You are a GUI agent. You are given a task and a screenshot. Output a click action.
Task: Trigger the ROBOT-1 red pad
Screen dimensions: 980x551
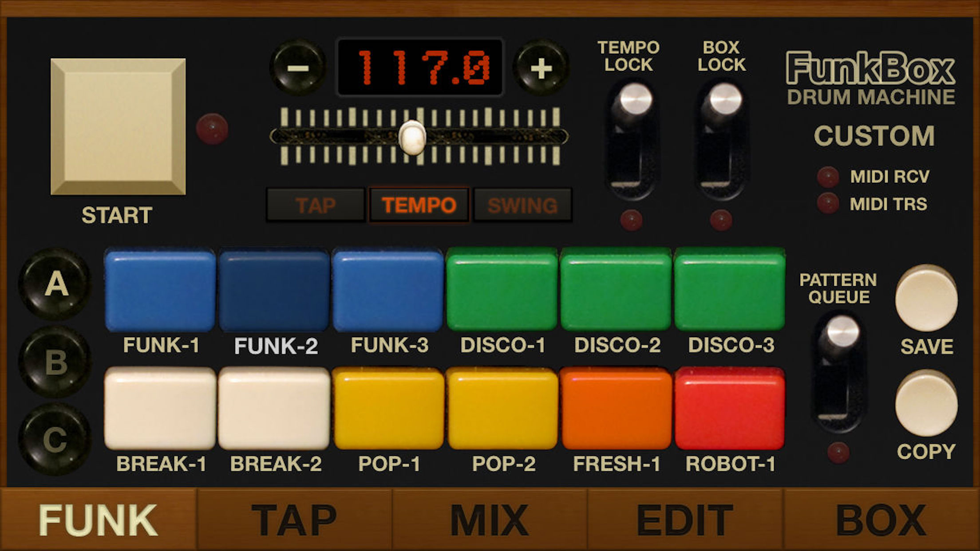(730, 408)
